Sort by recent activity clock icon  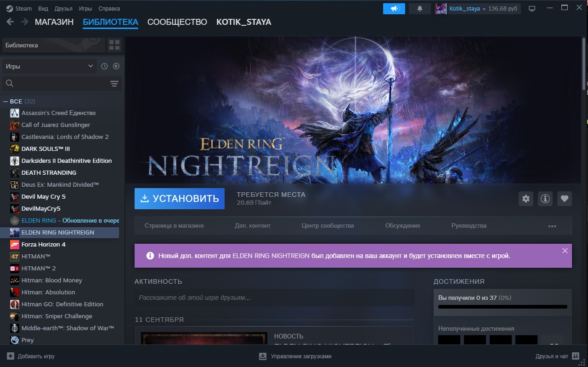(104, 66)
